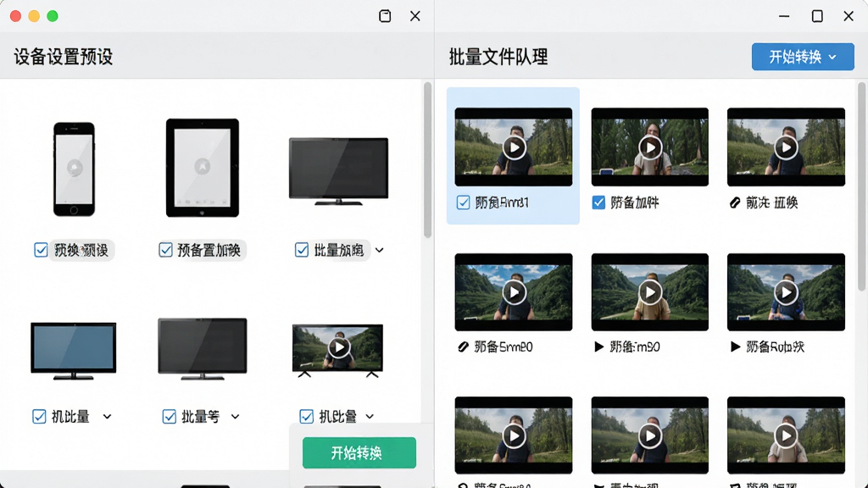Open the dropdown chevron beside 批量等

point(235,417)
